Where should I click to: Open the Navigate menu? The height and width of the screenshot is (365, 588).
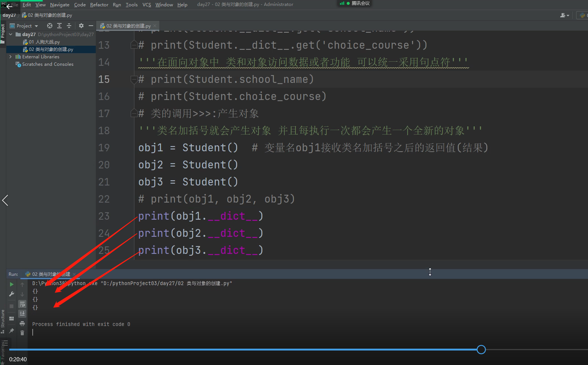tap(60, 4)
